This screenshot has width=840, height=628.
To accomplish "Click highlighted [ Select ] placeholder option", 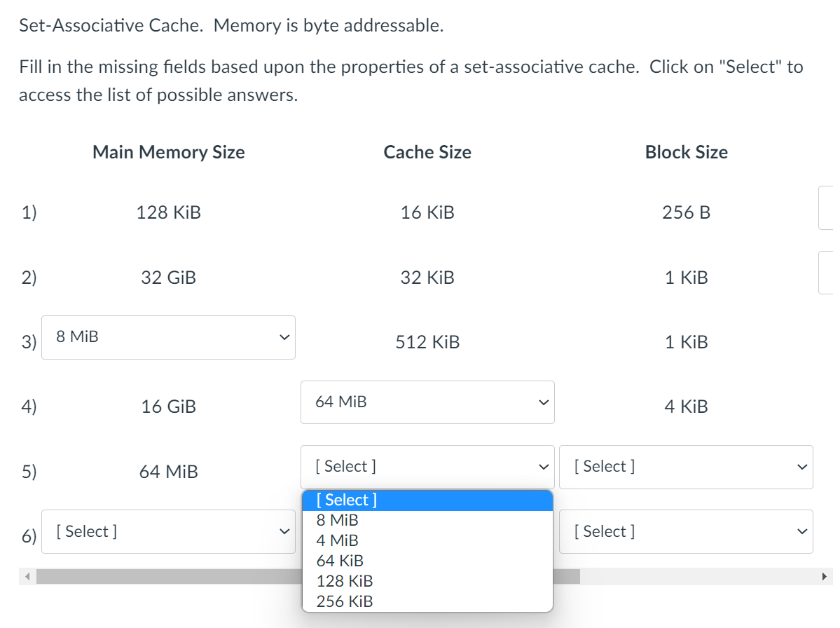I will [427, 500].
